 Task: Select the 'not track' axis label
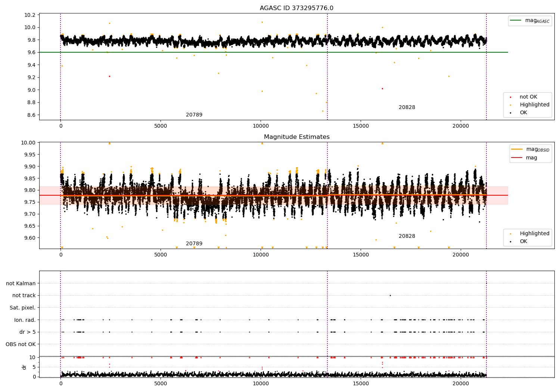(x=24, y=295)
